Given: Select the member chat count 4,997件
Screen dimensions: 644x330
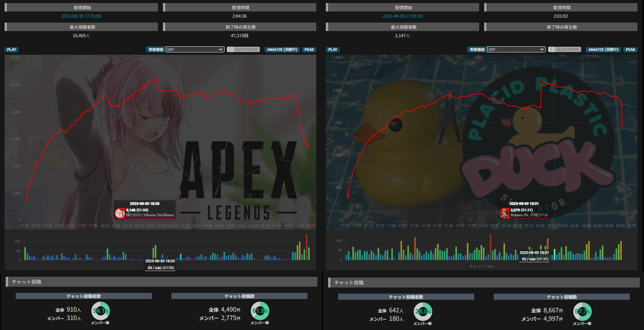Looking at the screenshot, I should (x=553, y=319).
